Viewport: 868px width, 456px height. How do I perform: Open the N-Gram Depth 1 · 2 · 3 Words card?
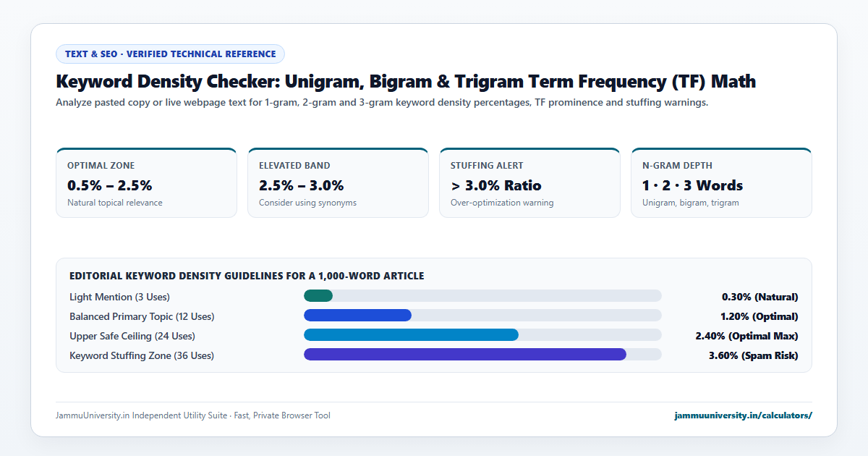pyautogui.click(x=721, y=182)
